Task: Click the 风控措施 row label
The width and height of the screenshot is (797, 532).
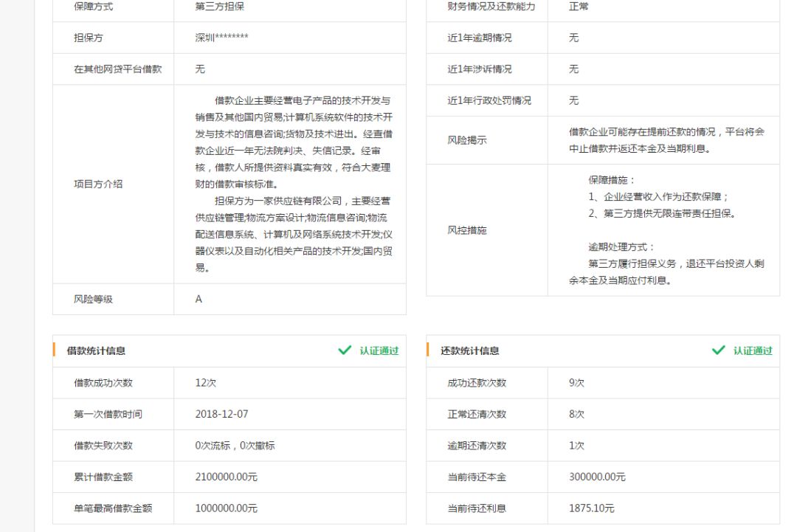Action: (x=467, y=230)
